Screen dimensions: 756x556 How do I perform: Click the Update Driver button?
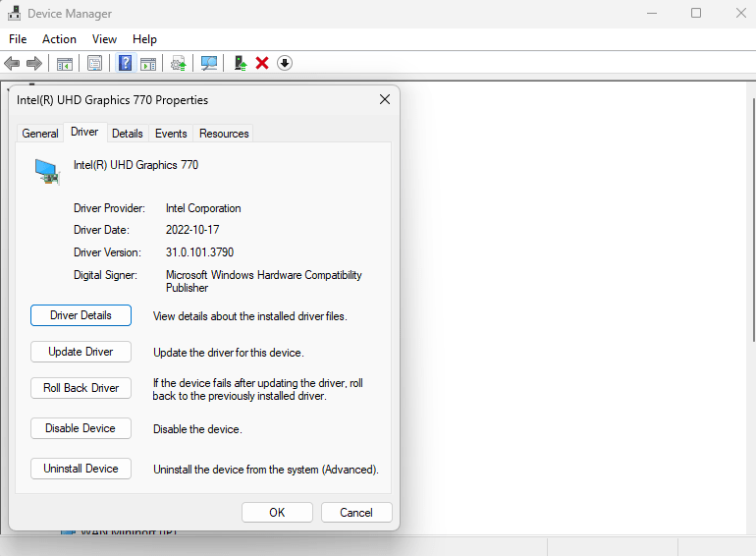(81, 352)
